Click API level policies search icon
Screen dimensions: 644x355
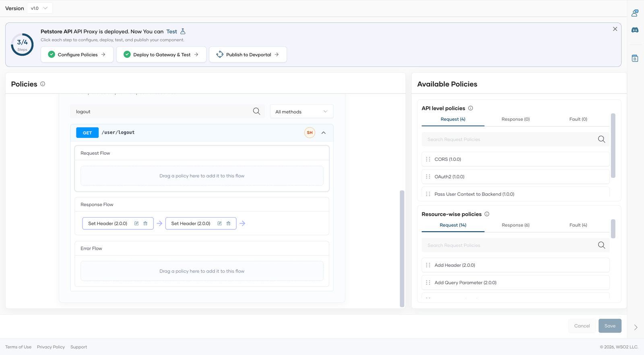[x=601, y=139]
